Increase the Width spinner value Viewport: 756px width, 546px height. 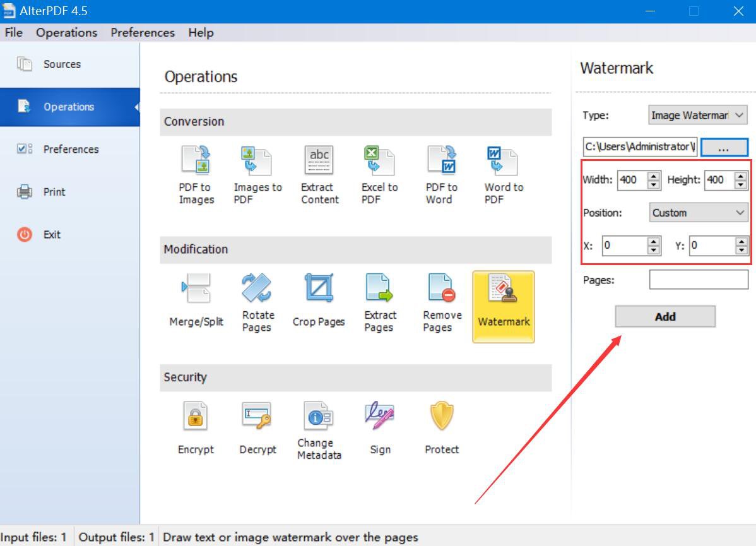[x=654, y=176]
